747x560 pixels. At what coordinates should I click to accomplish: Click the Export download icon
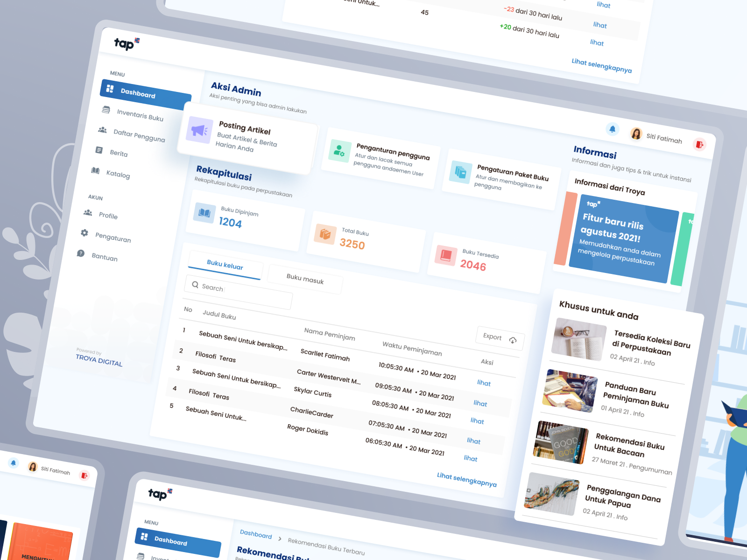pos(513,341)
